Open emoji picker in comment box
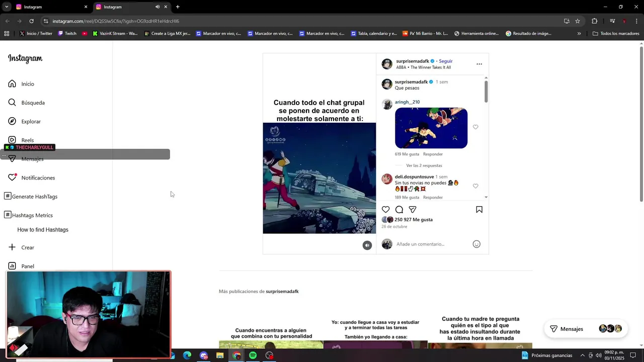The image size is (644, 362). pyautogui.click(x=476, y=244)
